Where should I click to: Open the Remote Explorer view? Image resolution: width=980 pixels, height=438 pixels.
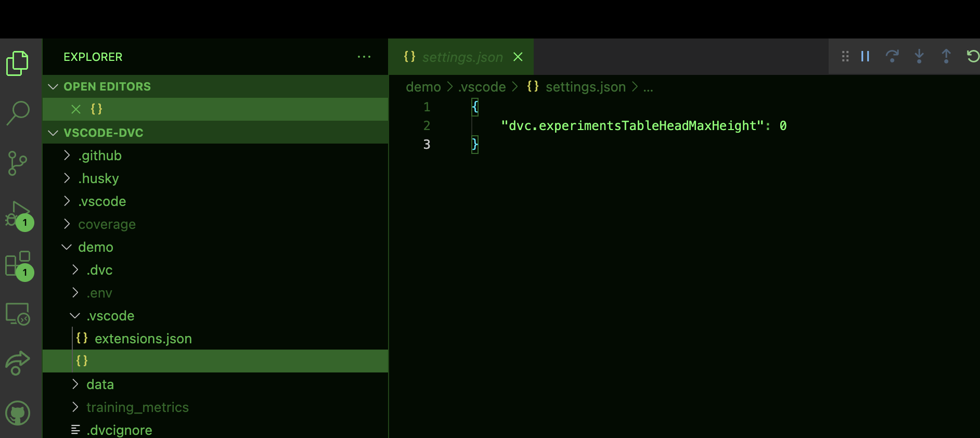point(18,314)
